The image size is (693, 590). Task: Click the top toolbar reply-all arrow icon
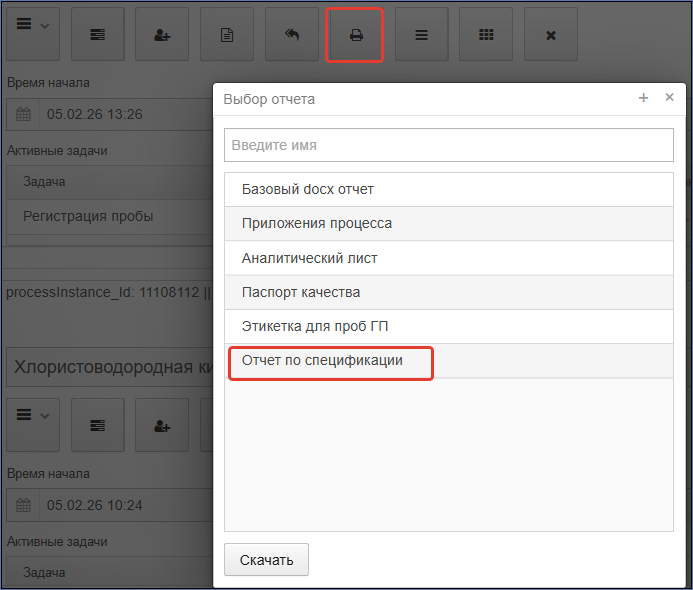click(x=292, y=34)
